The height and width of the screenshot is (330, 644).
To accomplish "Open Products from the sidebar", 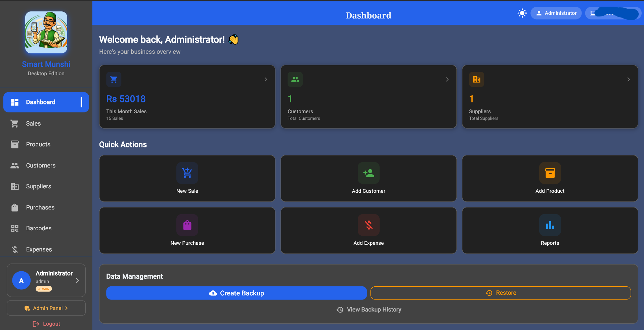I will (x=46, y=144).
